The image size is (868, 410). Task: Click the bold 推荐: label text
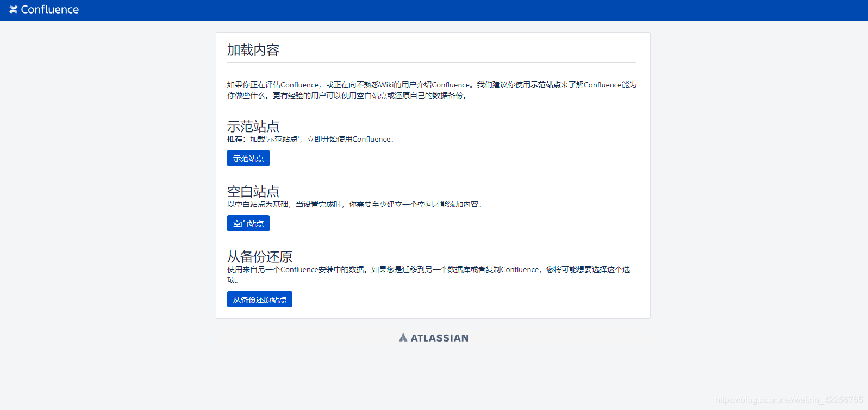tap(236, 139)
